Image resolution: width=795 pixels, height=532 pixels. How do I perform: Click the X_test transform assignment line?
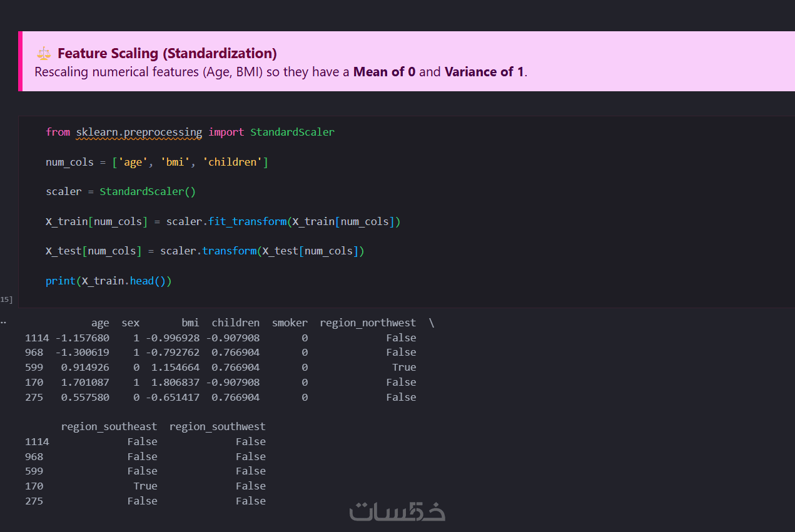pos(205,251)
